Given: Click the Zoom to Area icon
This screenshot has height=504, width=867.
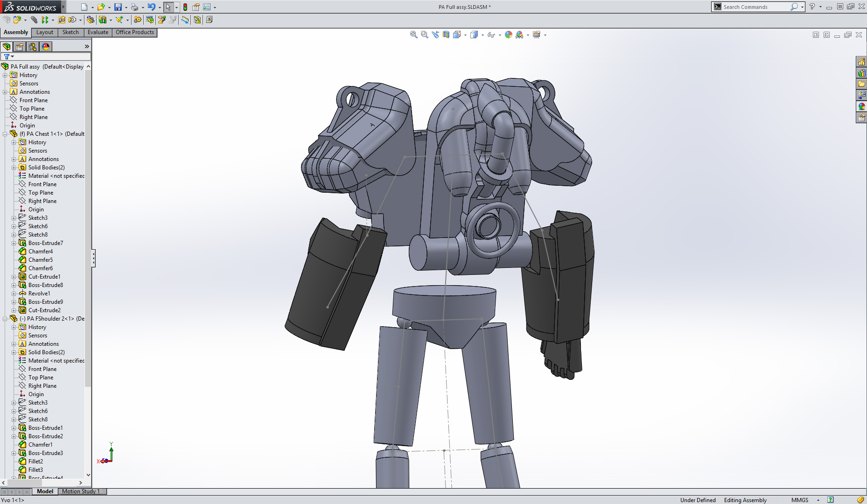Looking at the screenshot, I should point(424,35).
